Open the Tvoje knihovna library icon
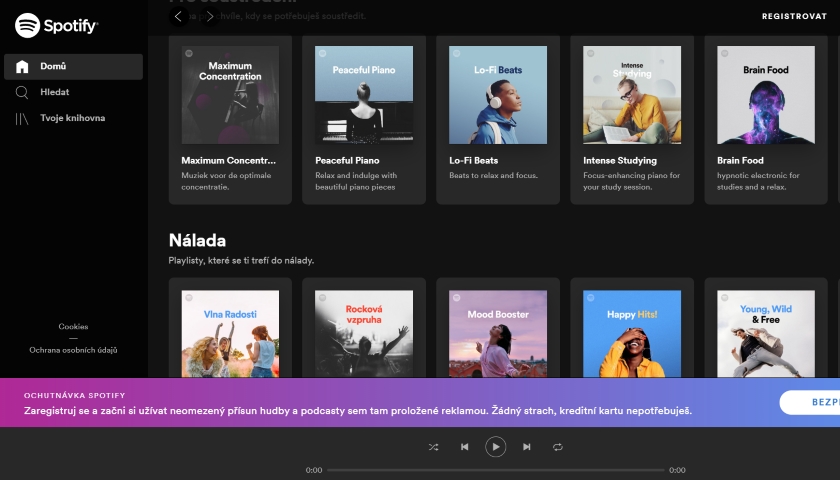Image resolution: width=840 pixels, height=480 pixels. (22, 118)
